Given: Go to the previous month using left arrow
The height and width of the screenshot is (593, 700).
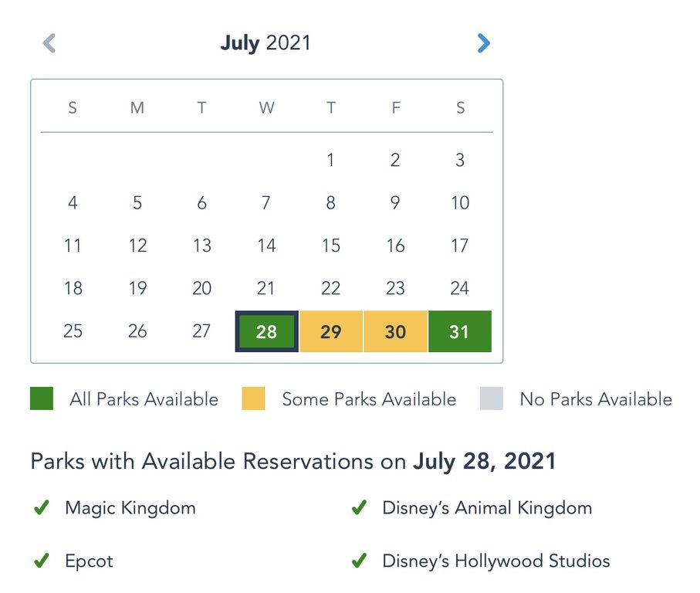Looking at the screenshot, I should point(49,43).
